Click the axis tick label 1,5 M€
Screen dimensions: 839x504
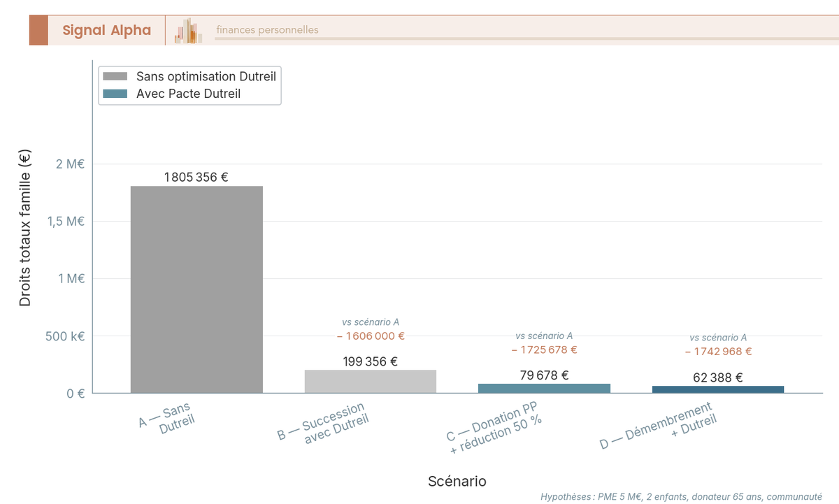(x=66, y=222)
